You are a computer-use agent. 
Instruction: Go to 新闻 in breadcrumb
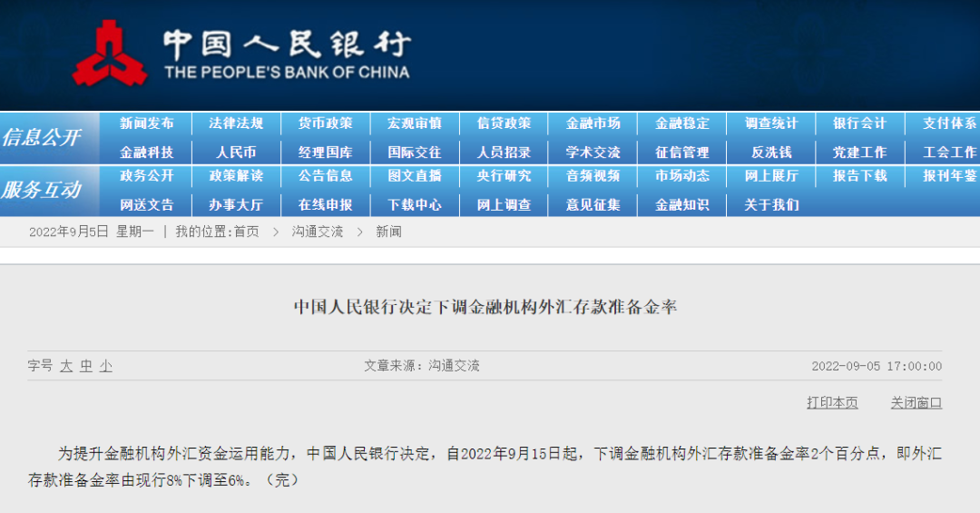tap(388, 232)
